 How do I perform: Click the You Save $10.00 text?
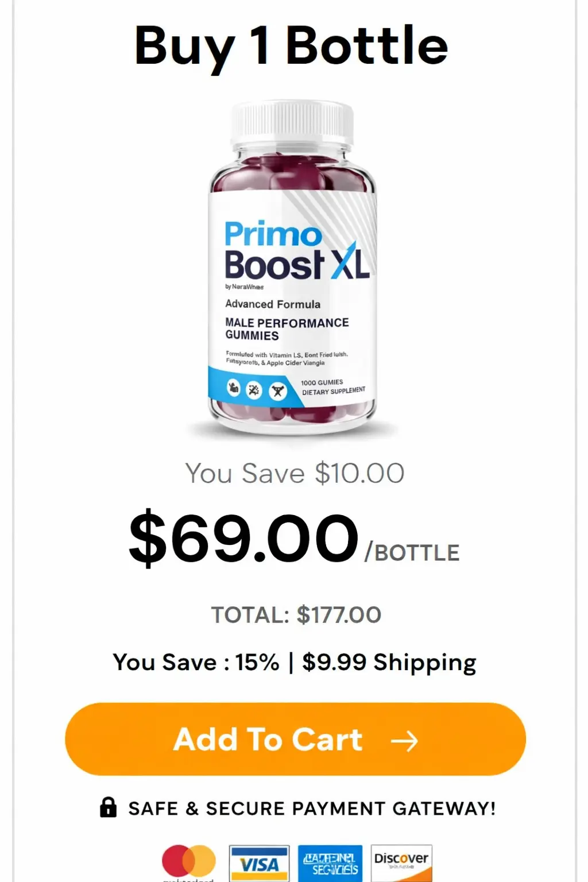[293, 473]
